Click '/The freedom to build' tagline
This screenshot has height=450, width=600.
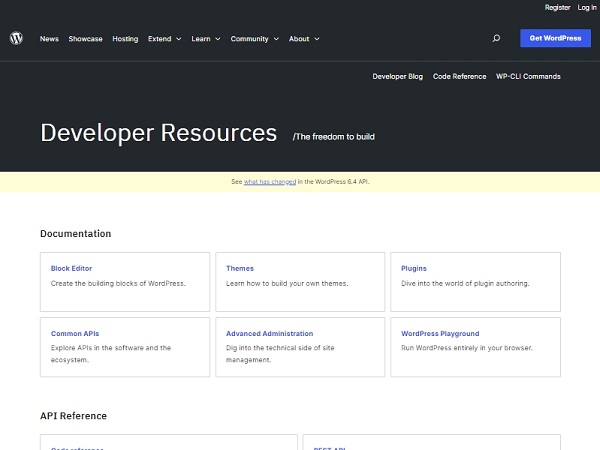coord(334,137)
